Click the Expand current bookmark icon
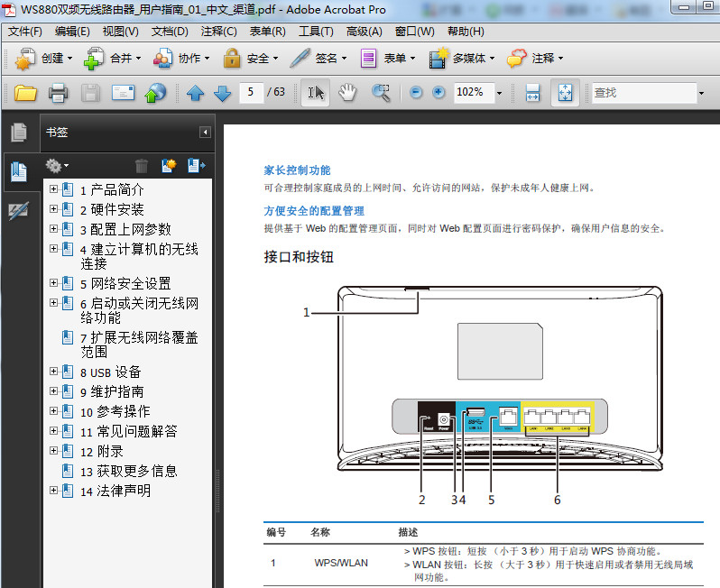This screenshot has height=588, width=720. (196, 166)
